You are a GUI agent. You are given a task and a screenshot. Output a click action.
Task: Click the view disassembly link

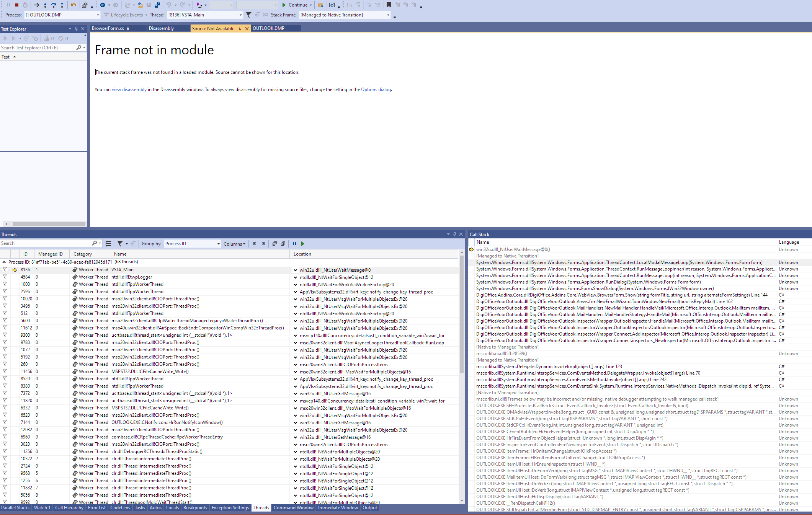click(x=129, y=89)
